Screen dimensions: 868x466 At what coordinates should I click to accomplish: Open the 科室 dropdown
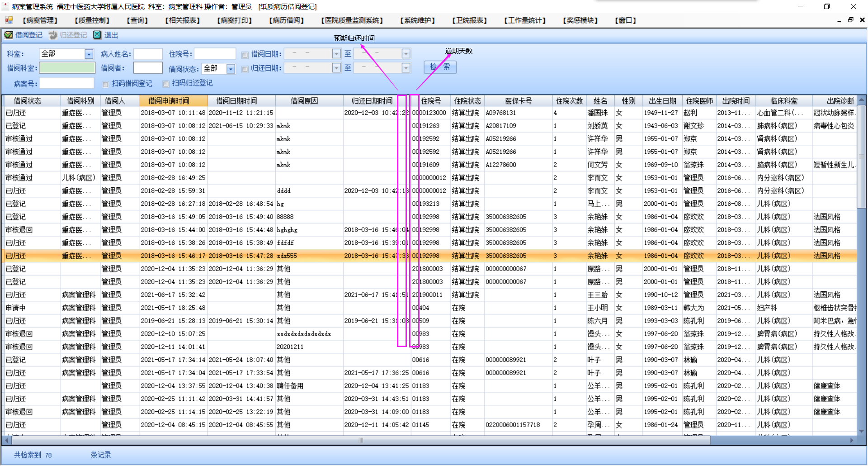pyautogui.click(x=89, y=54)
